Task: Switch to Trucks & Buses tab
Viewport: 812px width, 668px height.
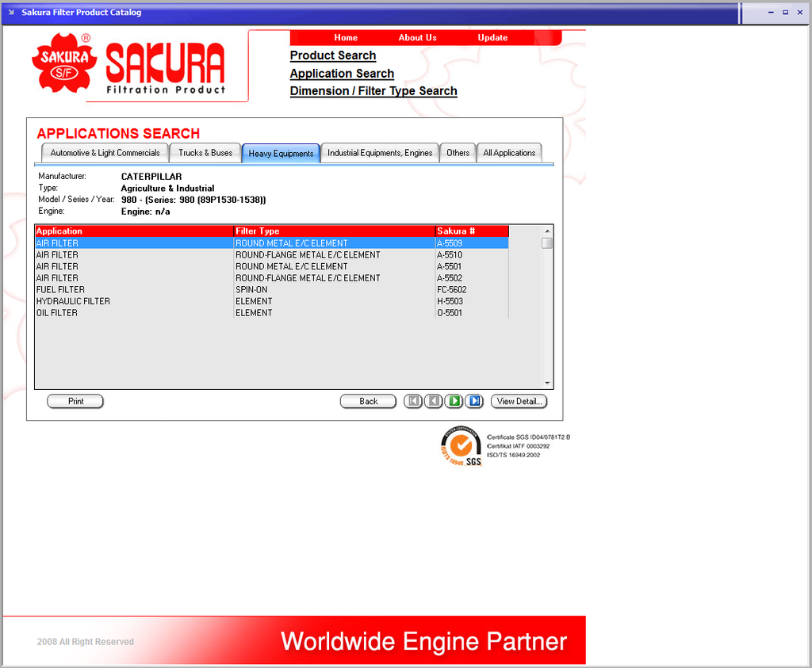Action: coord(205,153)
